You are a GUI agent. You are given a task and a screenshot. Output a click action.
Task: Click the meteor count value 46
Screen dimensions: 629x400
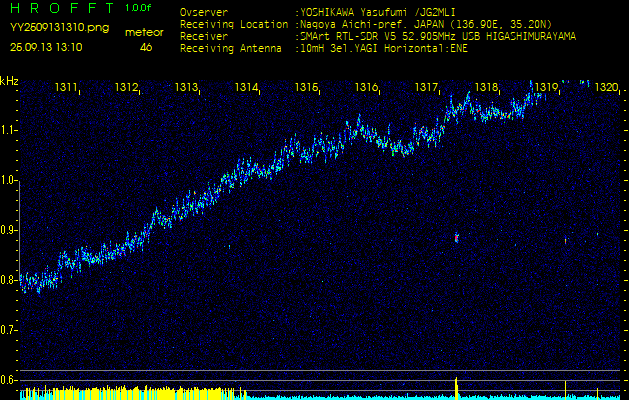point(147,47)
